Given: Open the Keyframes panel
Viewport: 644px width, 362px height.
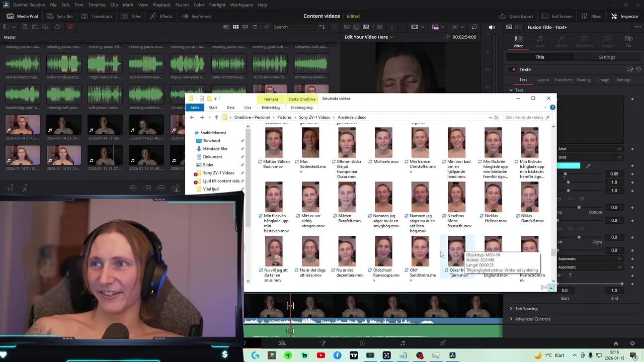Looking at the screenshot, I should click(x=196, y=16).
